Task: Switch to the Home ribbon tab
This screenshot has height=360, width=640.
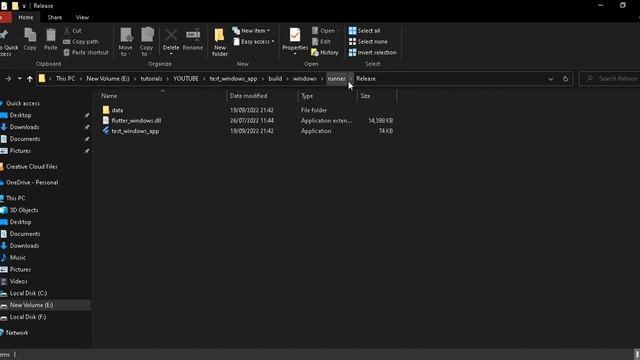Action: click(x=26, y=18)
